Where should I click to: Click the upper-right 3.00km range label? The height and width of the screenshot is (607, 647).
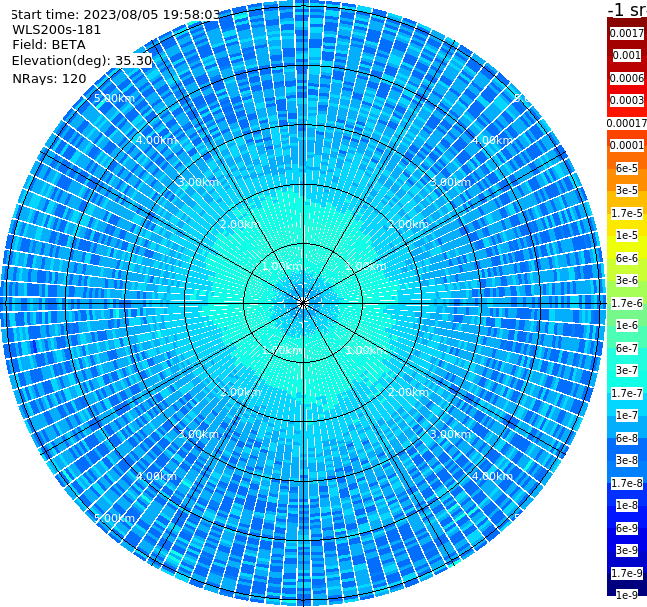point(450,182)
